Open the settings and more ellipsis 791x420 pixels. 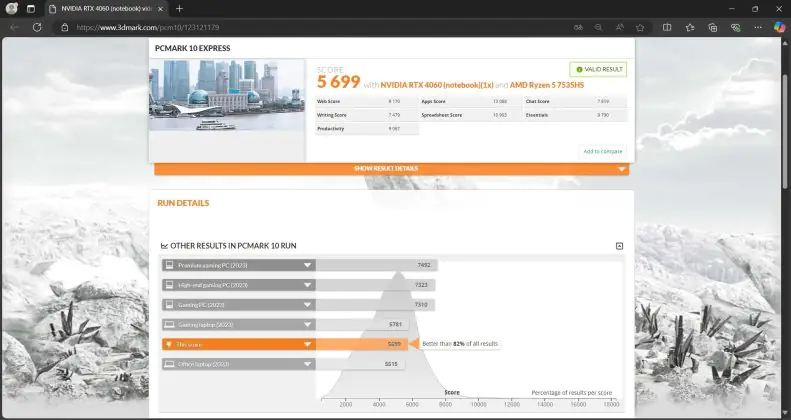[758, 28]
